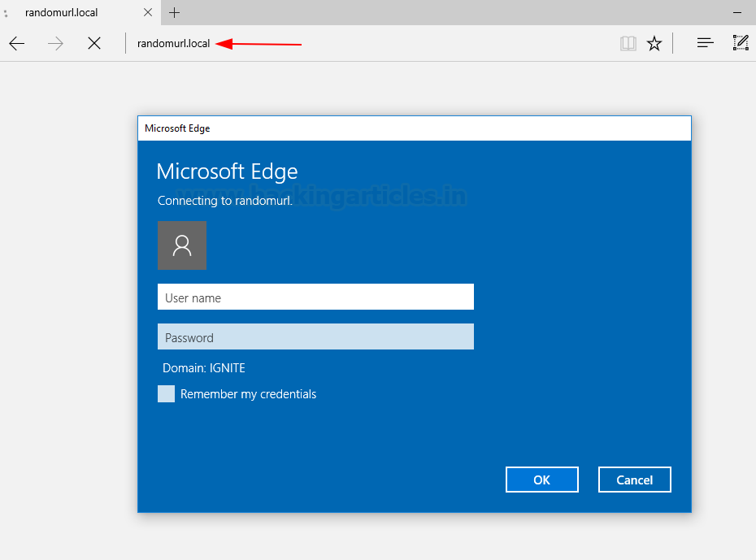Check Remember my credentials box

coord(167,393)
